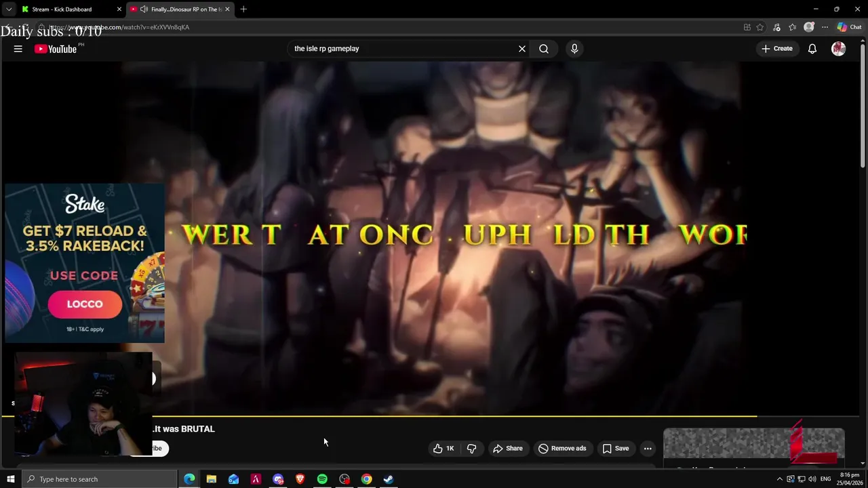Close the Kick Dashboard tab
This screenshot has height=488, width=868.
pyautogui.click(x=119, y=9)
